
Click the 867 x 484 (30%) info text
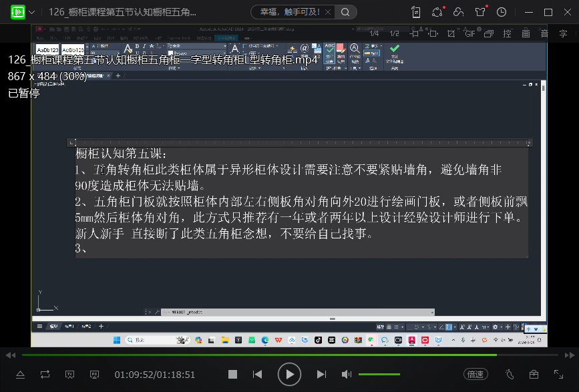coord(47,76)
